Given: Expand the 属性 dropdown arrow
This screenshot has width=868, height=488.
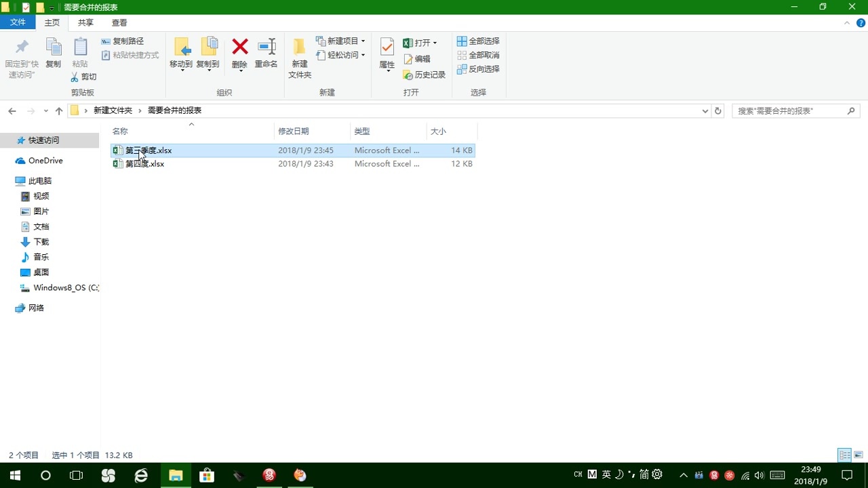Looking at the screenshot, I should [388, 71].
